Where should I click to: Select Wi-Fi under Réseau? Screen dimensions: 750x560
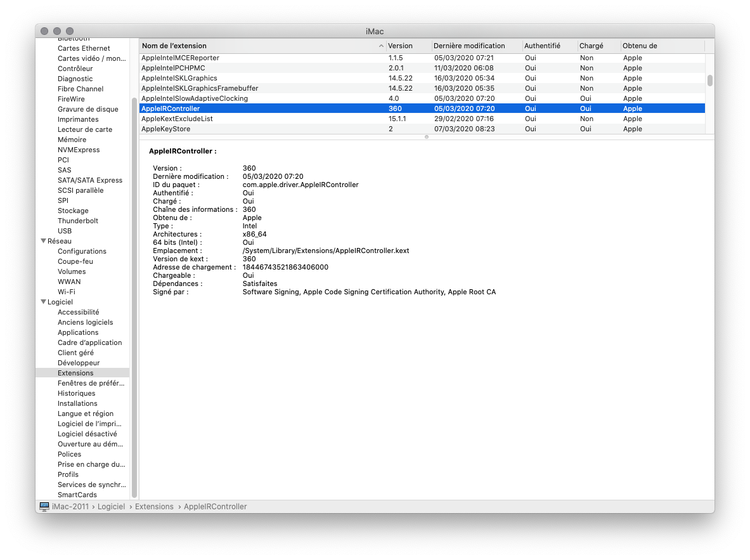[x=67, y=292]
